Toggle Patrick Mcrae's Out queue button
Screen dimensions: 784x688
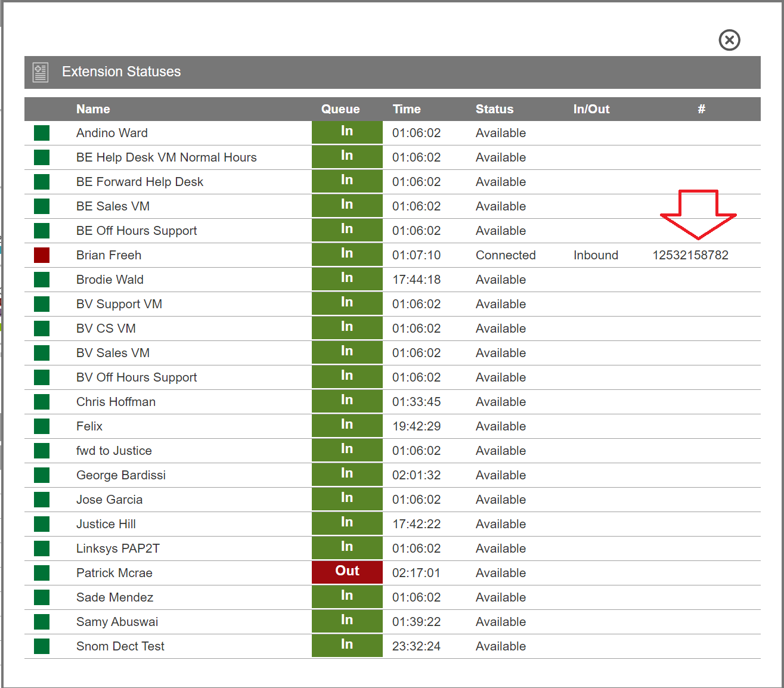(x=347, y=572)
